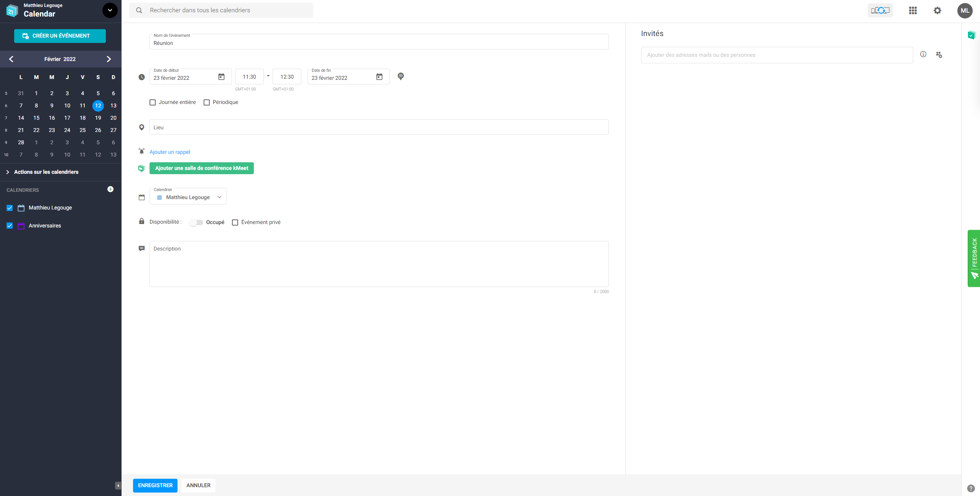
Task: Click the clock icon beside the dates
Action: tap(141, 77)
